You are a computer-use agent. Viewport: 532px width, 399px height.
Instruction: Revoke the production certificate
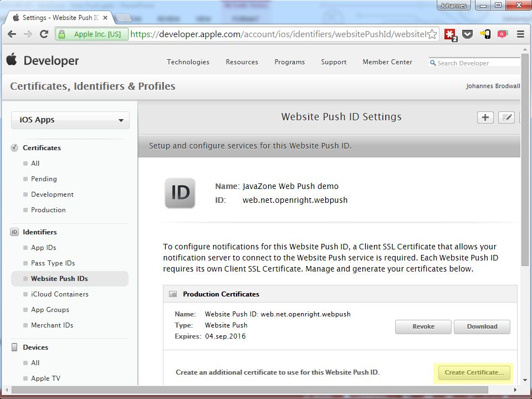(423, 327)
